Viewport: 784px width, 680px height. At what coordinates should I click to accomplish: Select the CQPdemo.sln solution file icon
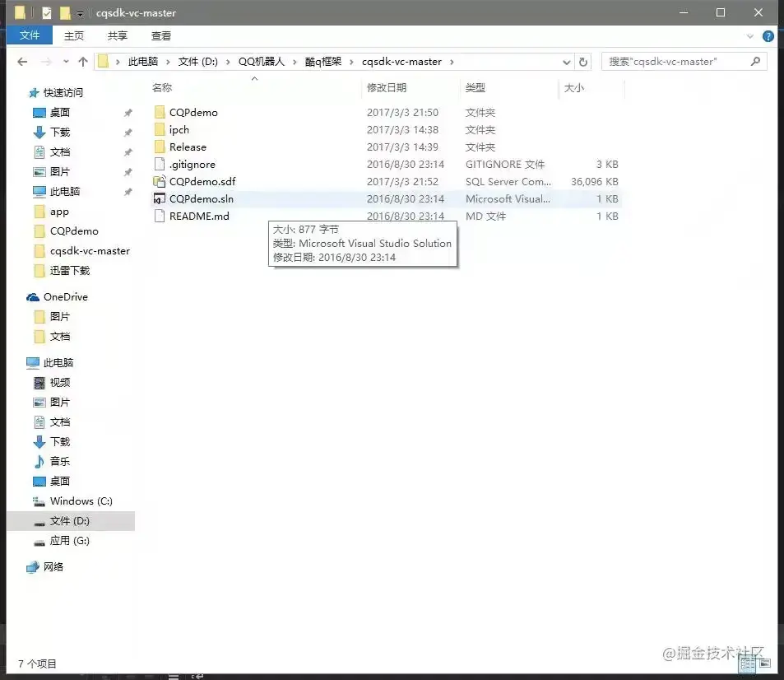coord(160,198)
